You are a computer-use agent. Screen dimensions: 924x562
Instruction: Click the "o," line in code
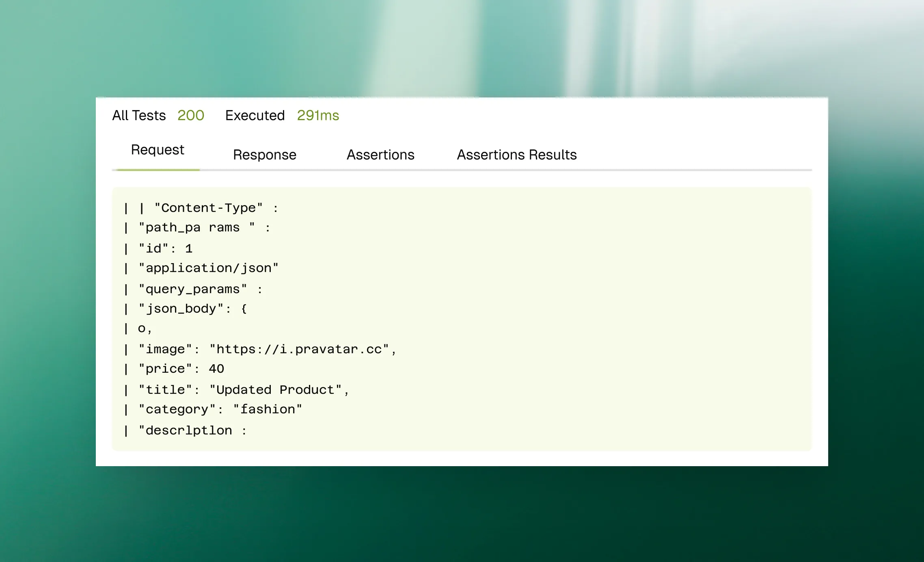pyautogui.click(x=145, y=329)
